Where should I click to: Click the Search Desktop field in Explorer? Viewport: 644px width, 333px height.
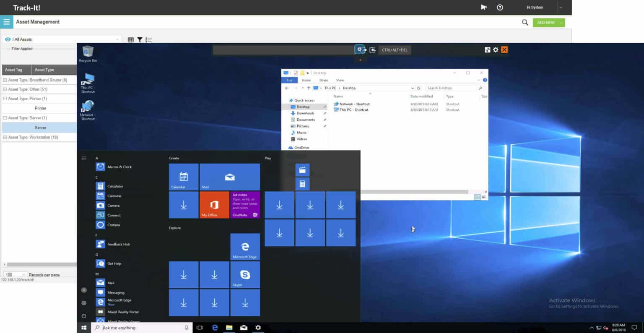pos(454,88)
